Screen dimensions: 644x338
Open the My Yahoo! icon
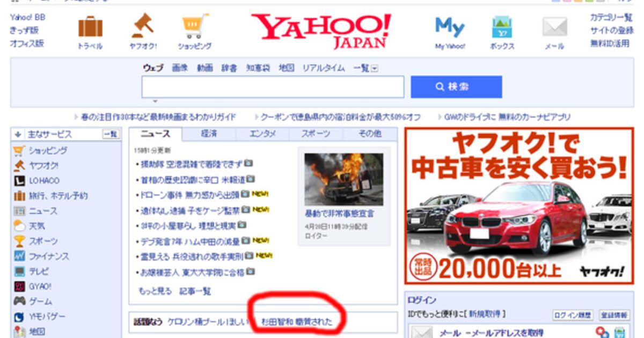450,27
